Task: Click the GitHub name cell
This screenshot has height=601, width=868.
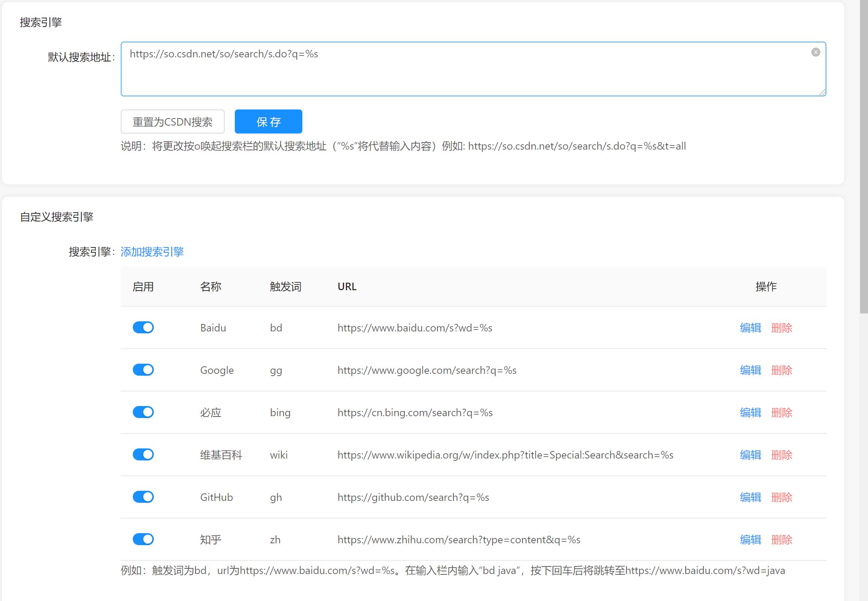Action: coord(216,497)
